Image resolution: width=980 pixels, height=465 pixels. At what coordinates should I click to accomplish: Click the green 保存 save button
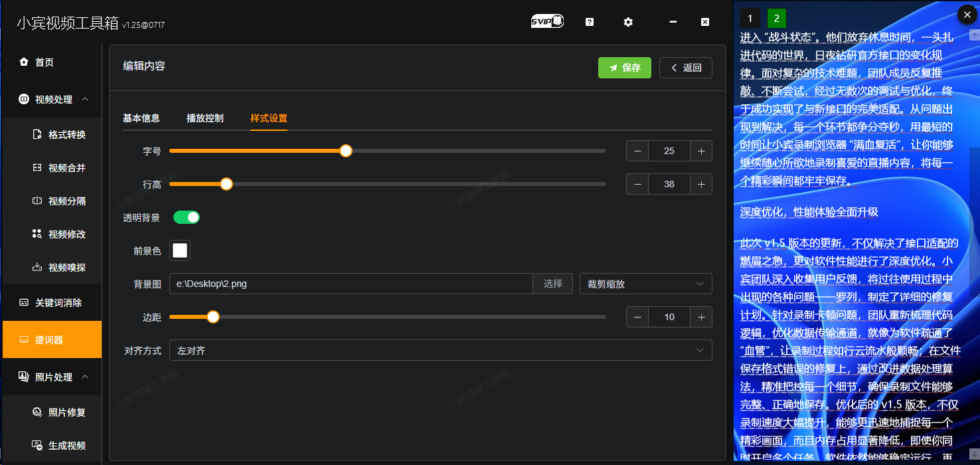pos(625,68)
